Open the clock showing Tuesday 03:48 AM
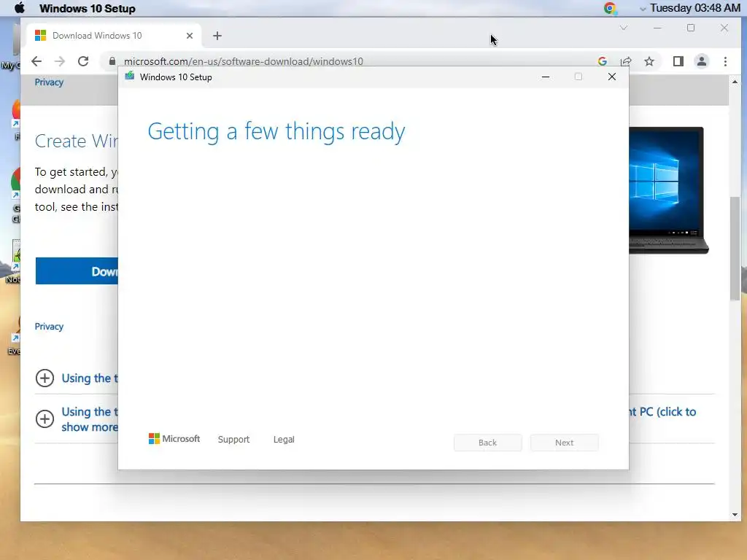The height and width of the screenshot is (560, 747). [x=694, y=8]
